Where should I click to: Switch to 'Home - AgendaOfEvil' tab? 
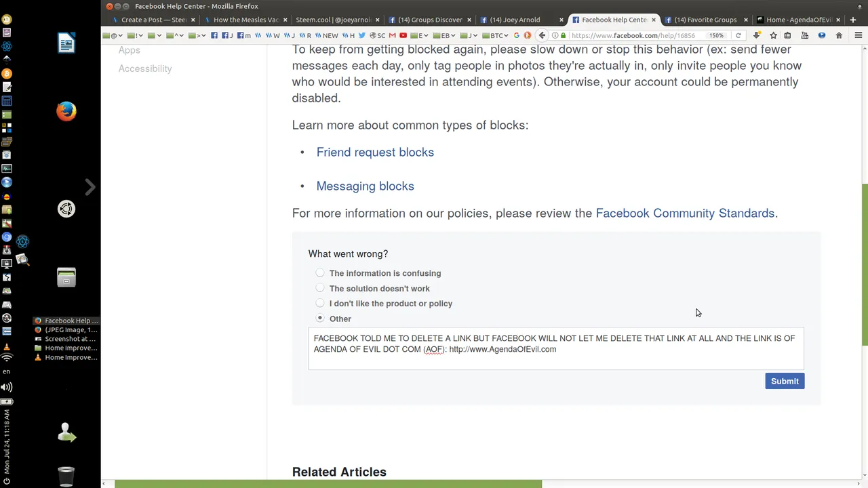[x=798, y=20]
